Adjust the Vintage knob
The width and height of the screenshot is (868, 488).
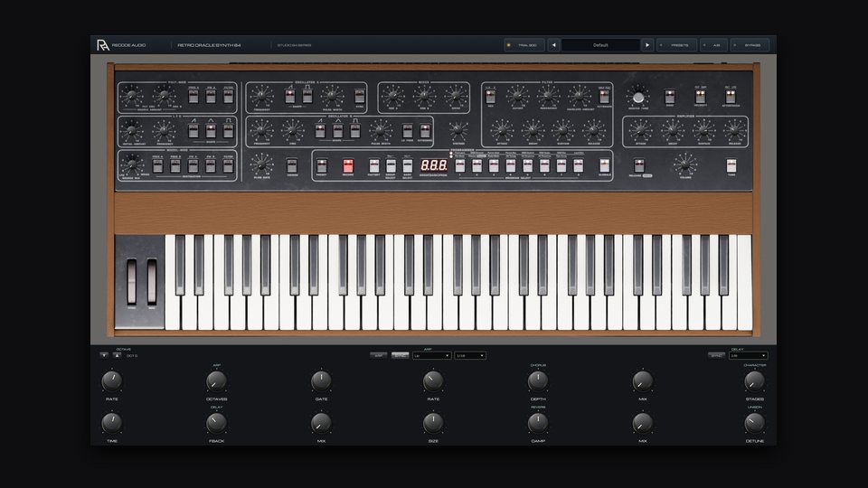click(x=458, y=130)
